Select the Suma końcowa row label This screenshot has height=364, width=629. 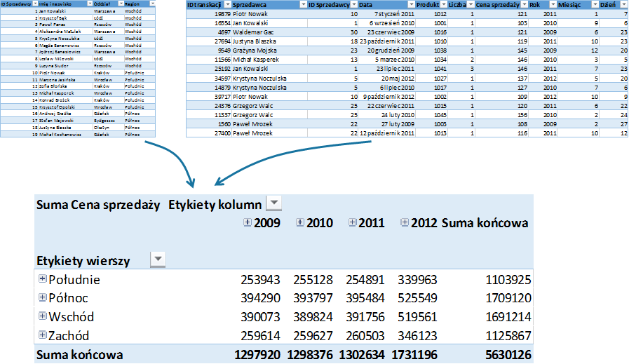pos(79,354)
